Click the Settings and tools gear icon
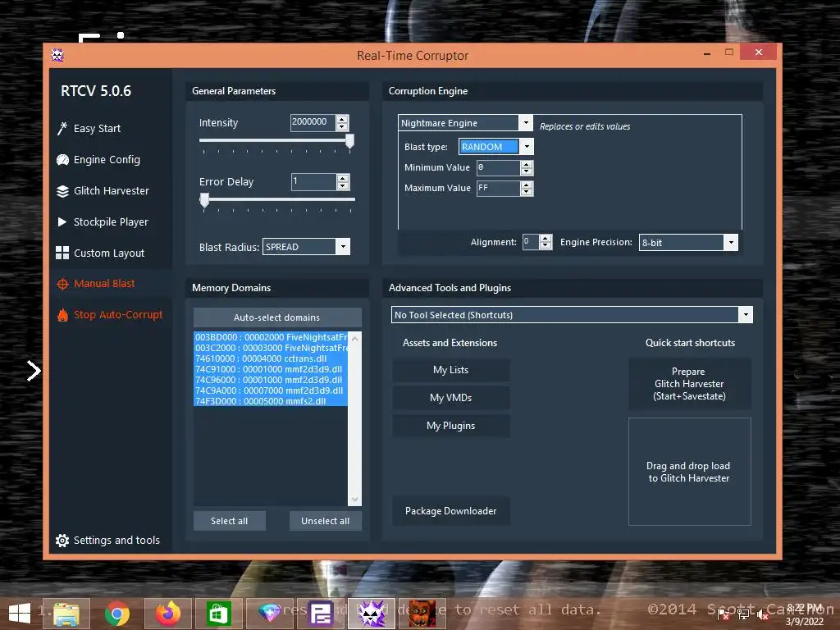Screen dimensions: 840x630 62,541
